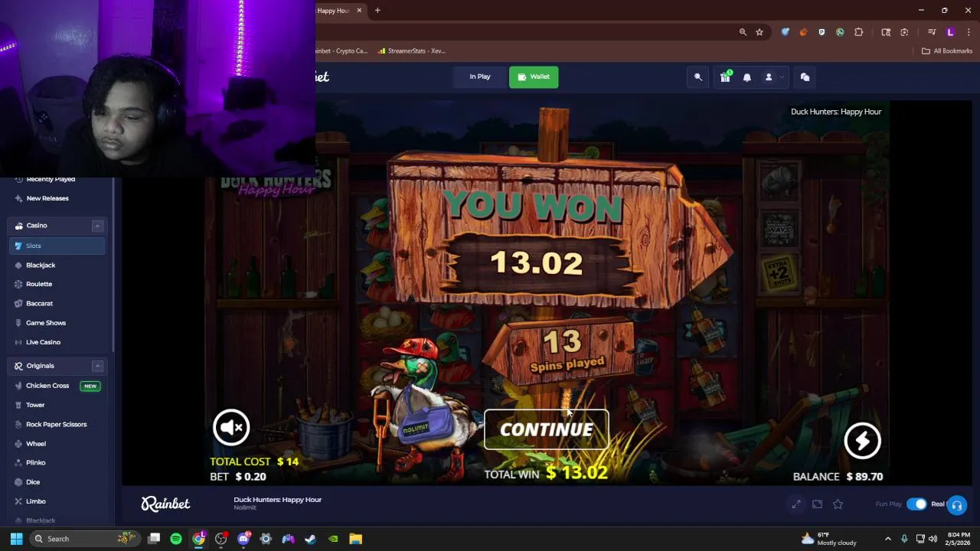Open live support headset button
Viewport: 980px width, 551px height.
(x=957, y=506)
